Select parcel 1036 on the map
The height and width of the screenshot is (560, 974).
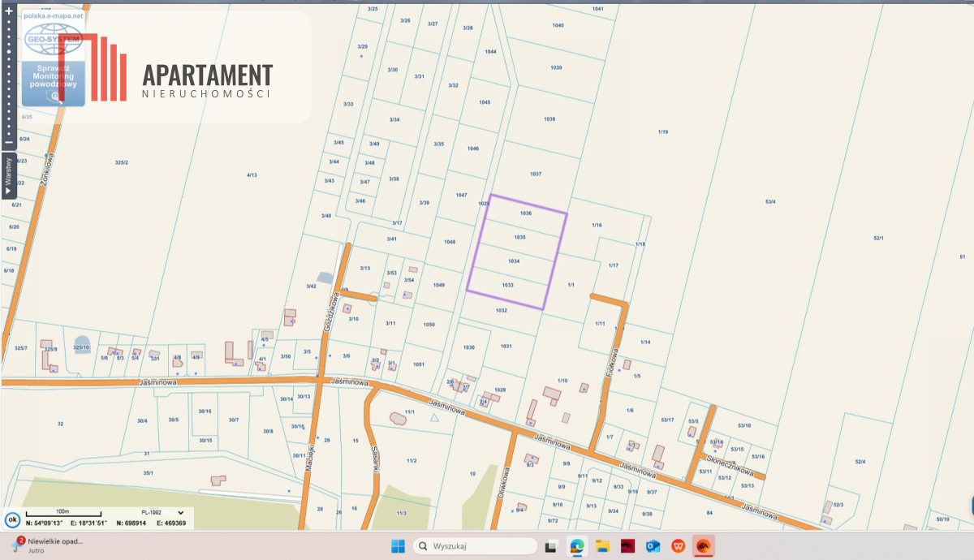pyautogui.click(x=525, y=213)
